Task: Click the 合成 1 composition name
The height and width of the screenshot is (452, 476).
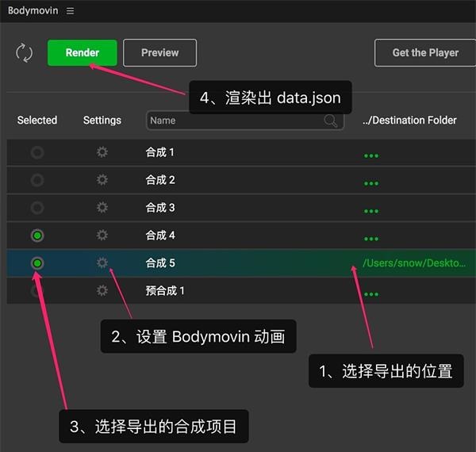Action: (159, 152)
